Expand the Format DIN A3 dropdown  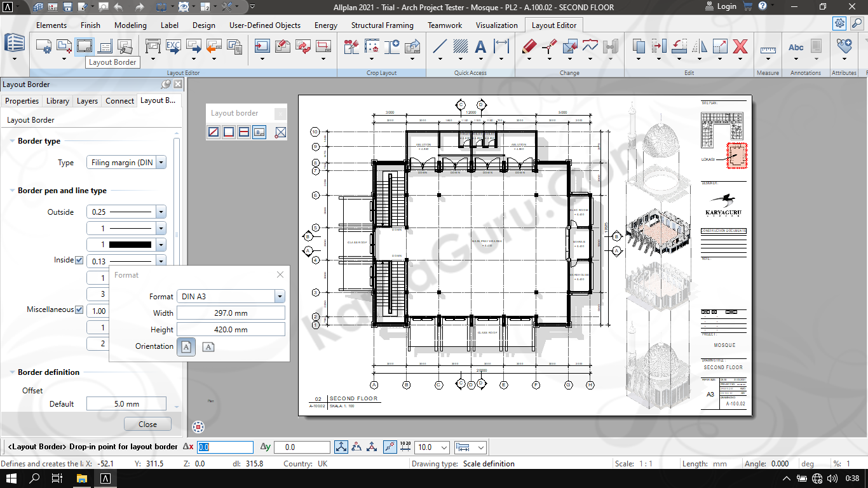coord(279,297)
